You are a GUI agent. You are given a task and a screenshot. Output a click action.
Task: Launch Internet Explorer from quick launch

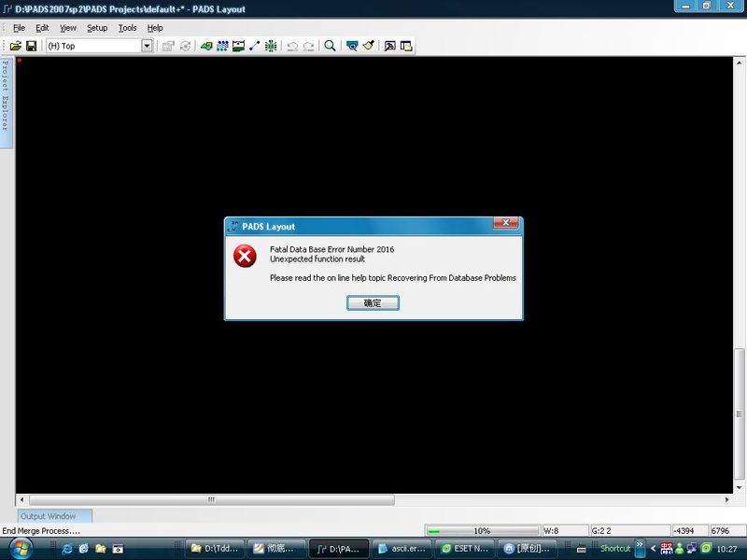[67, 549]
